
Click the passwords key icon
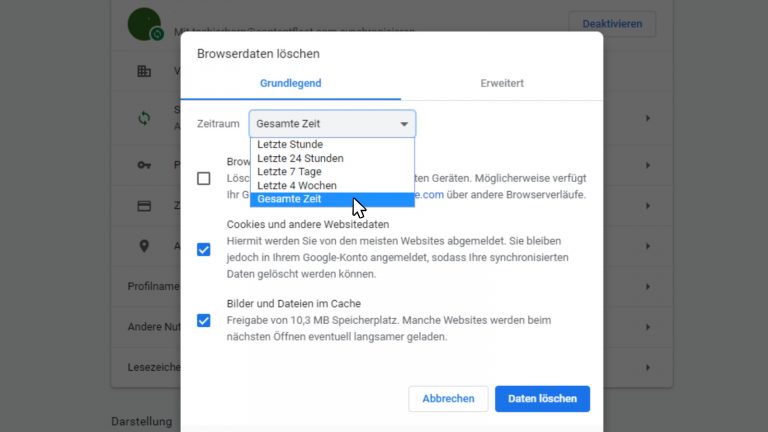[144, 164]
